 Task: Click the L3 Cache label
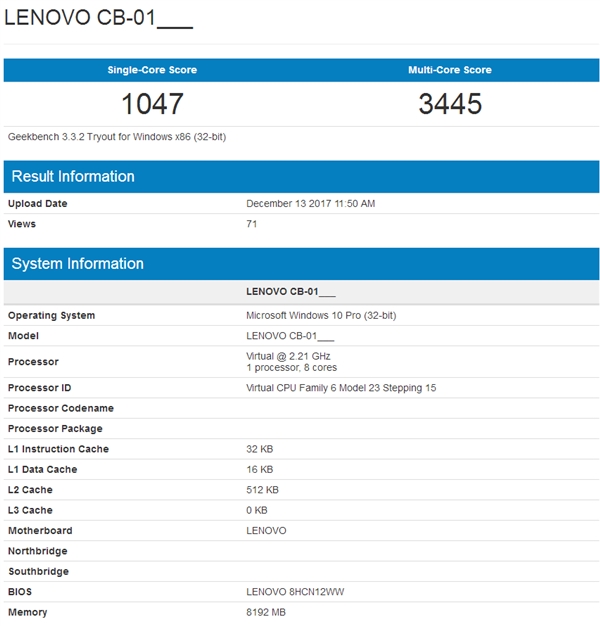(30, 510)
